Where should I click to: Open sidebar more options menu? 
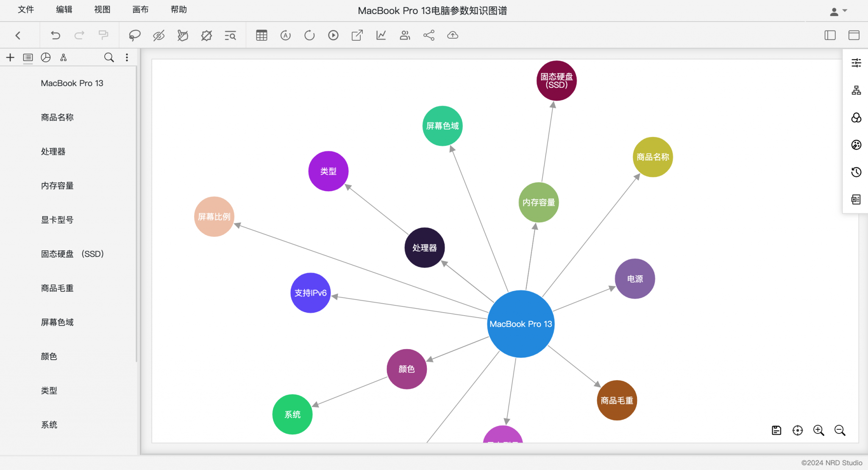point(127,58)
